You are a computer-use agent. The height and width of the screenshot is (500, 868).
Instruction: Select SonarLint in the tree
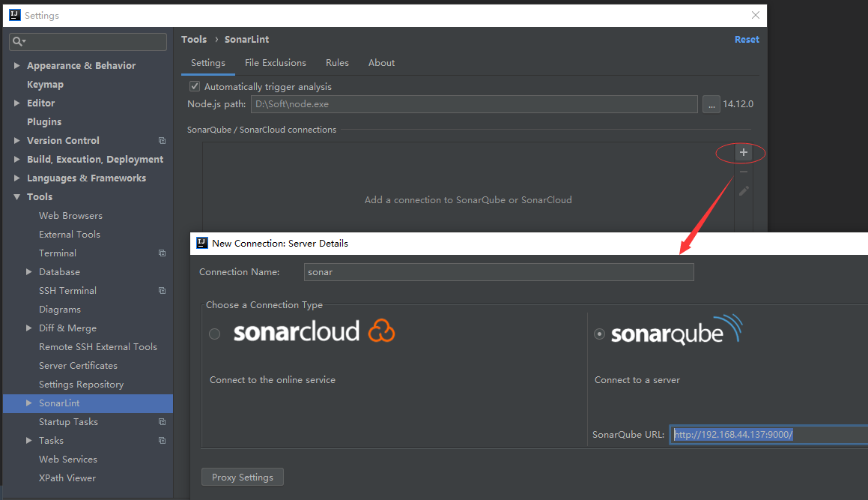tap(88, 403)
